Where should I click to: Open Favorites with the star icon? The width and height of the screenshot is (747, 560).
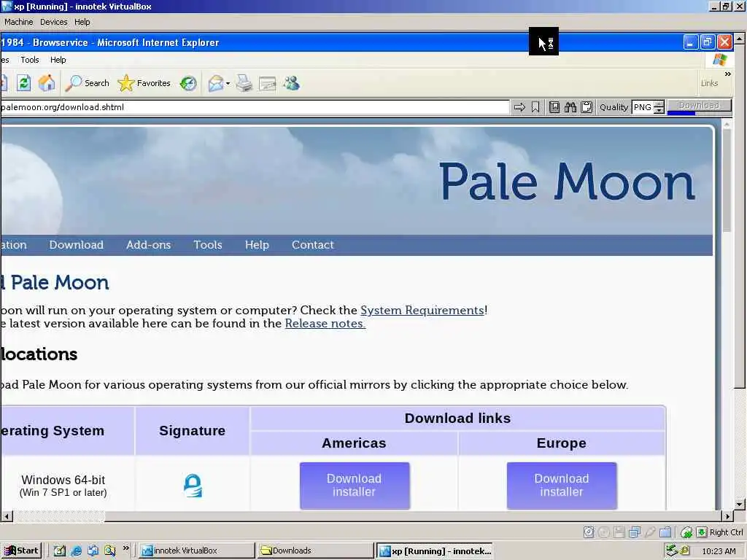(x=144, y=83)
